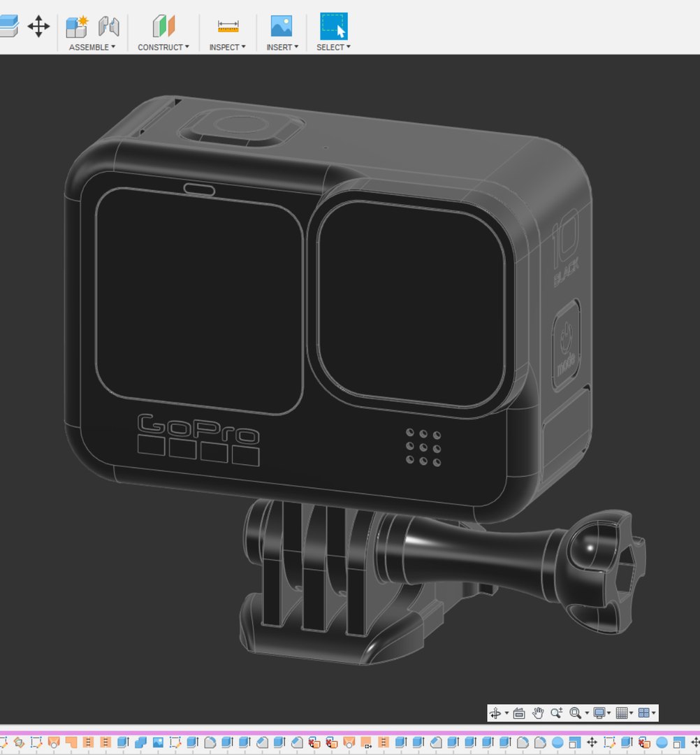Expand the Grid and Snaps dropdown arrow

click(632, 713)
